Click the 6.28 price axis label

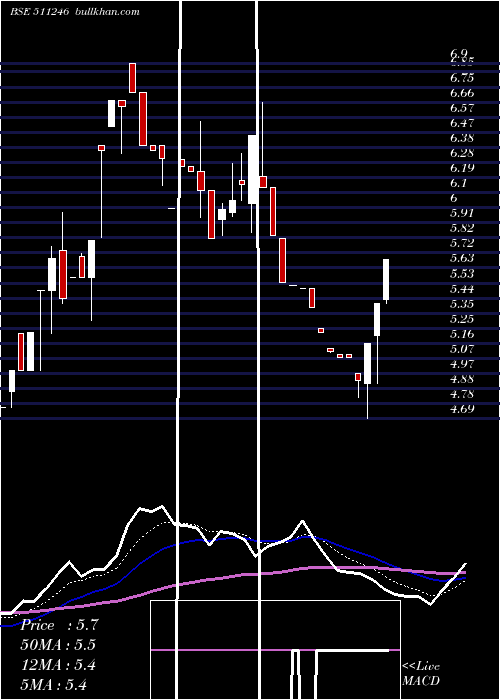tap(462, 153)
